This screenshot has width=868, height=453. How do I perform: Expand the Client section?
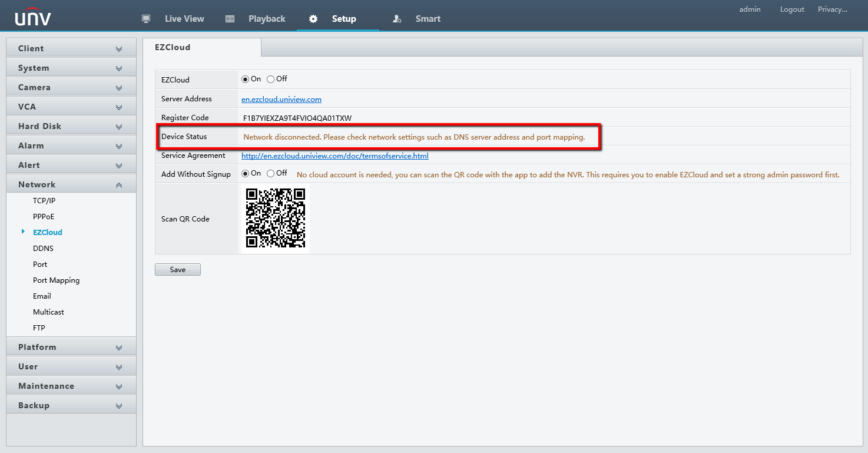pyautogui.click(x=71, y=48)
